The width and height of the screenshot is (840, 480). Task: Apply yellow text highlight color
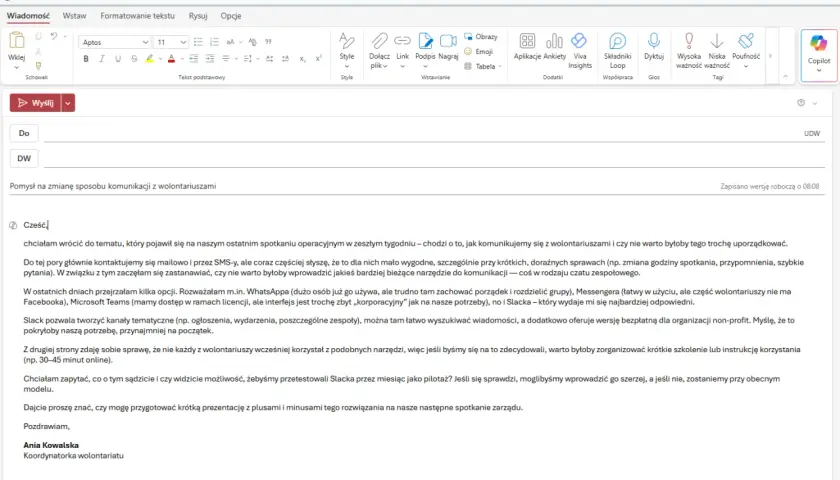(x=150, y=58)
